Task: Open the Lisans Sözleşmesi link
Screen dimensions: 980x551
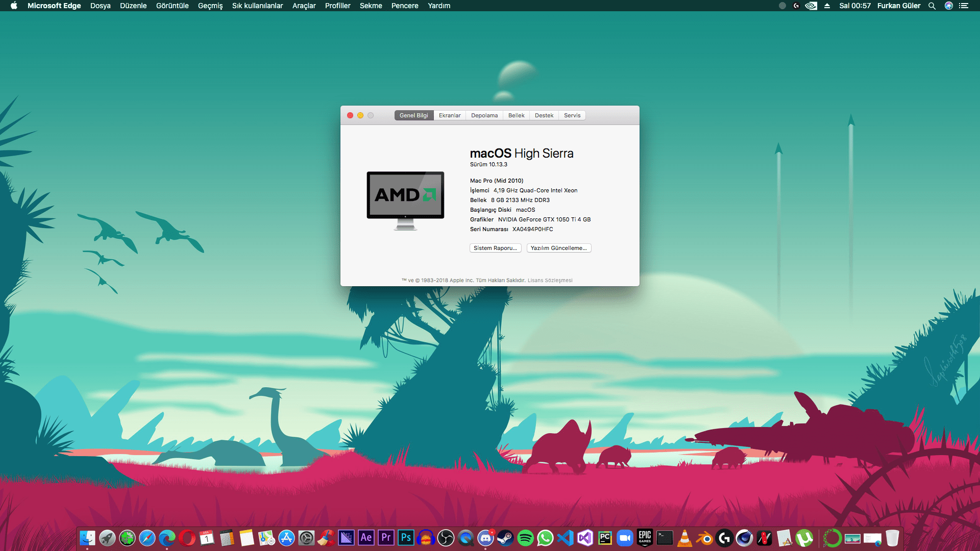Action: click(550, 280)
